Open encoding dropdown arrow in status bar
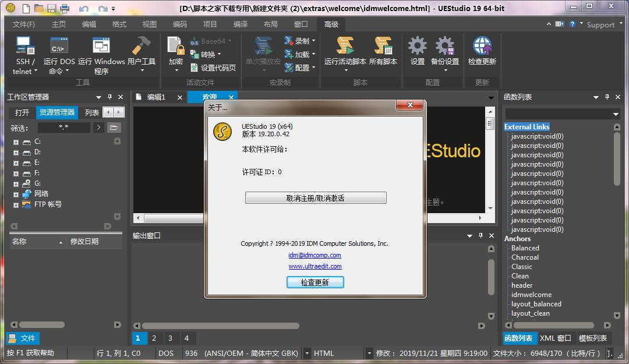Viewport: 629px width, 364px height. (x=307, y=353)
